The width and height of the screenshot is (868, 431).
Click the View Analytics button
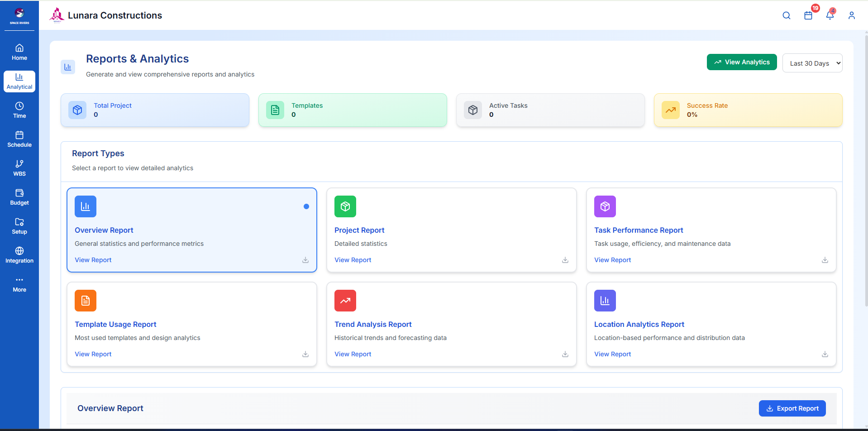(x=742, y=62)
